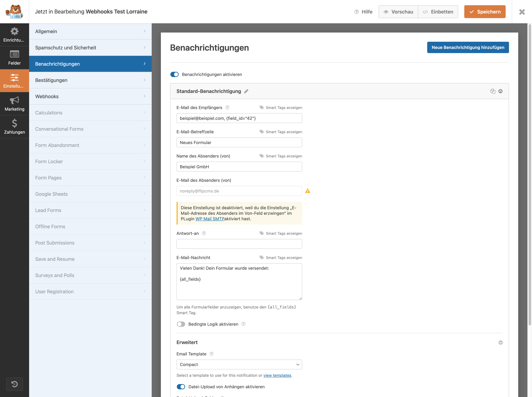Click warning triangle beside sender email
532x397 pixels.
tap(308, 191)
